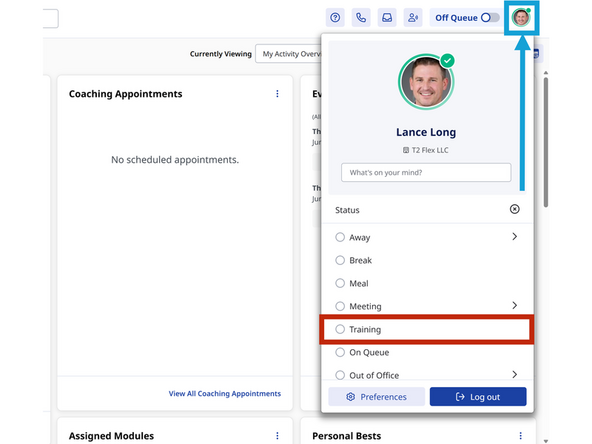Click Lance Long's large profile photo
Viewport: 592px width, 444px height.
point(426,82)
